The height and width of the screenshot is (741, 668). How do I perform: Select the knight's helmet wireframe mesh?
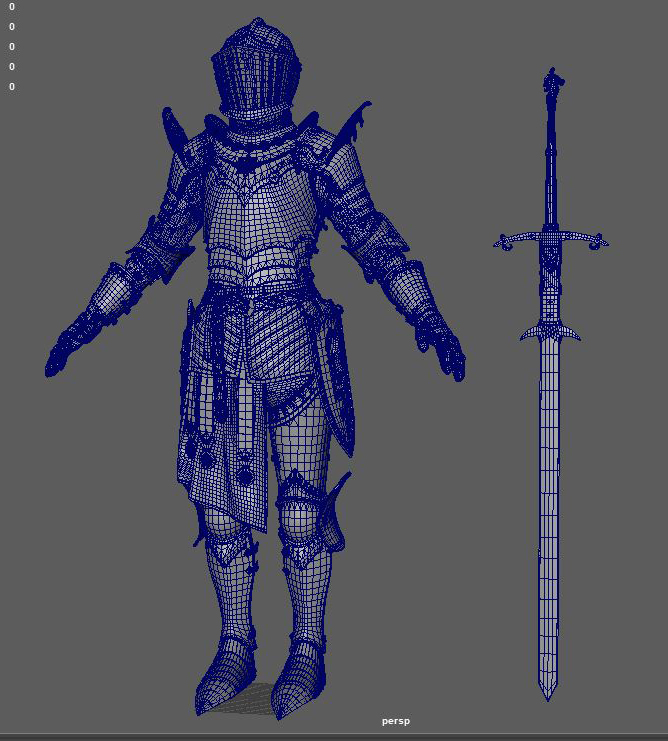[257, 70]
